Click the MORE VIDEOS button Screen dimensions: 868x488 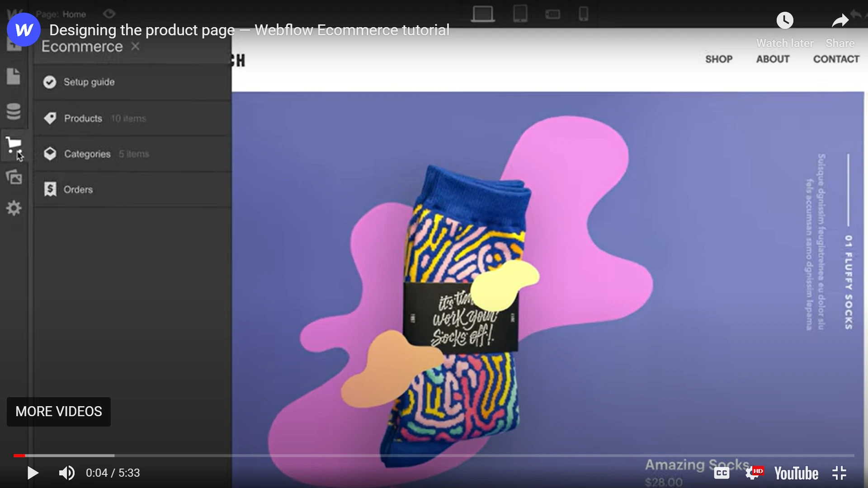point(58,411)
